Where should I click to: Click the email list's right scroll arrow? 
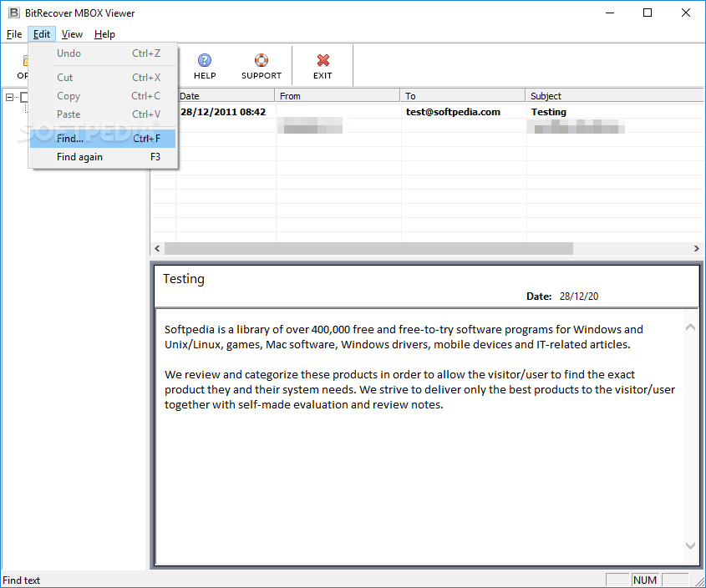(x=697, y=249)
